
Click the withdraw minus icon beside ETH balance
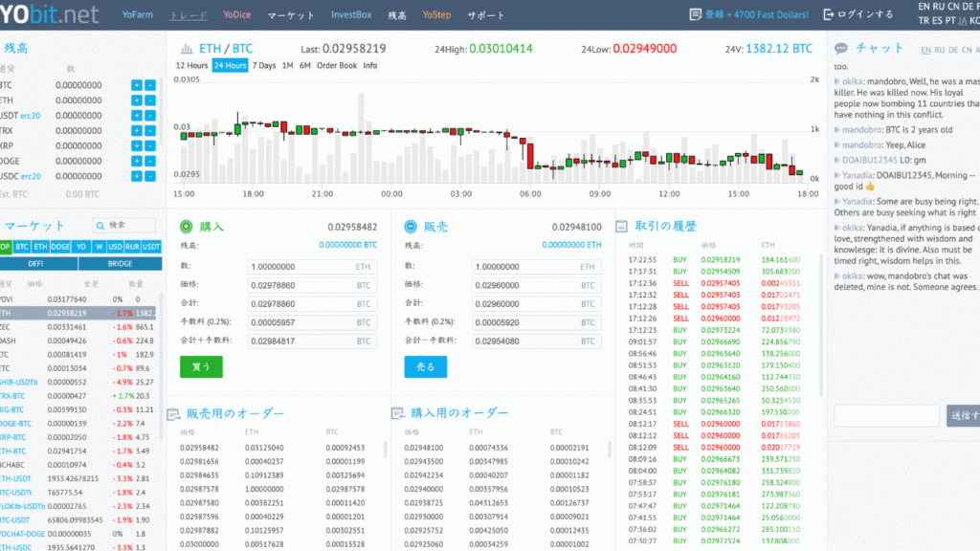pyautogui.click(x=150, y=99)
